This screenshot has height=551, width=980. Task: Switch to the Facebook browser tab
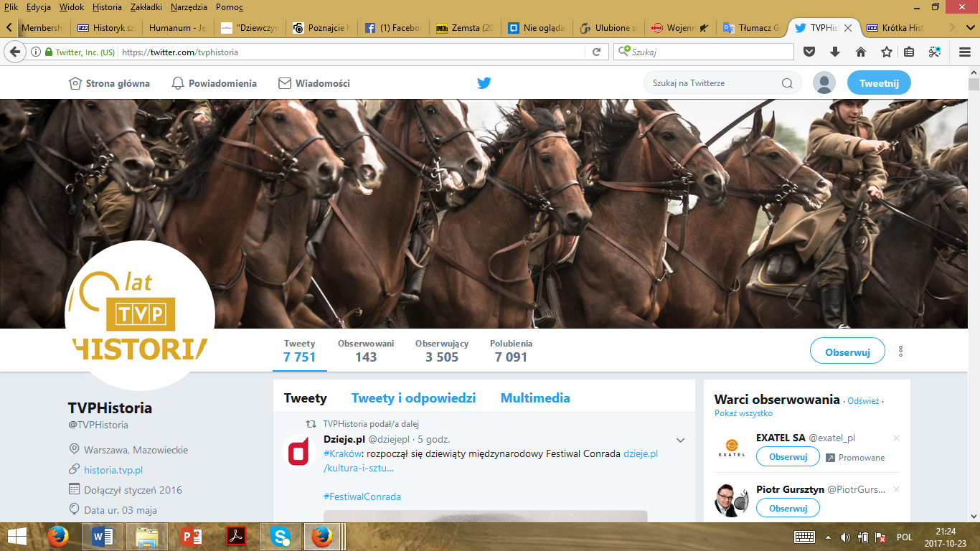pyautogui.click(x=392, y=28)
